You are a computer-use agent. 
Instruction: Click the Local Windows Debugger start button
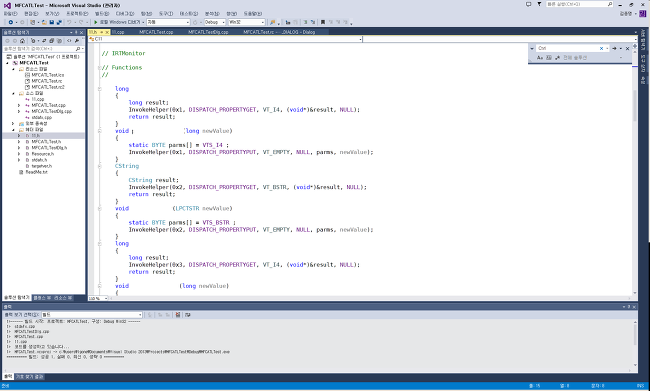pos(119,22)
